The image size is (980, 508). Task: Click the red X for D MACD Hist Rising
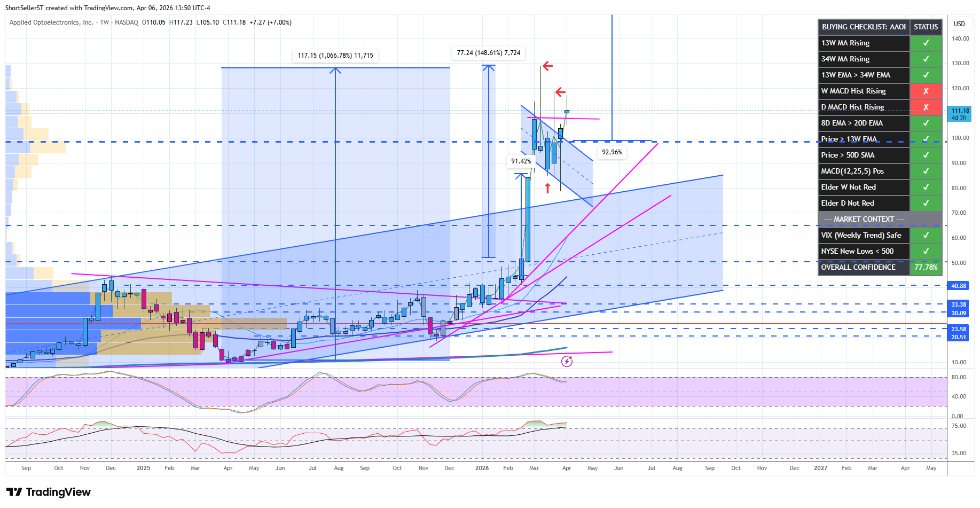tap(926, 107)
